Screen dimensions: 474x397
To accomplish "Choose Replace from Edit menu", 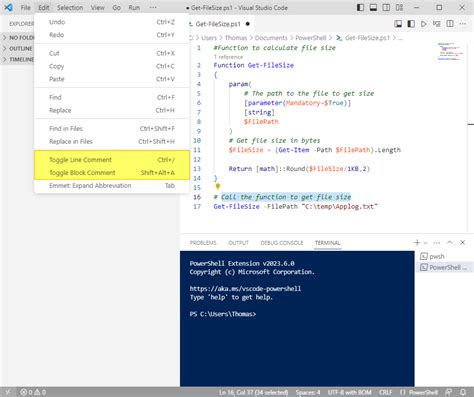I will [112, 110].
